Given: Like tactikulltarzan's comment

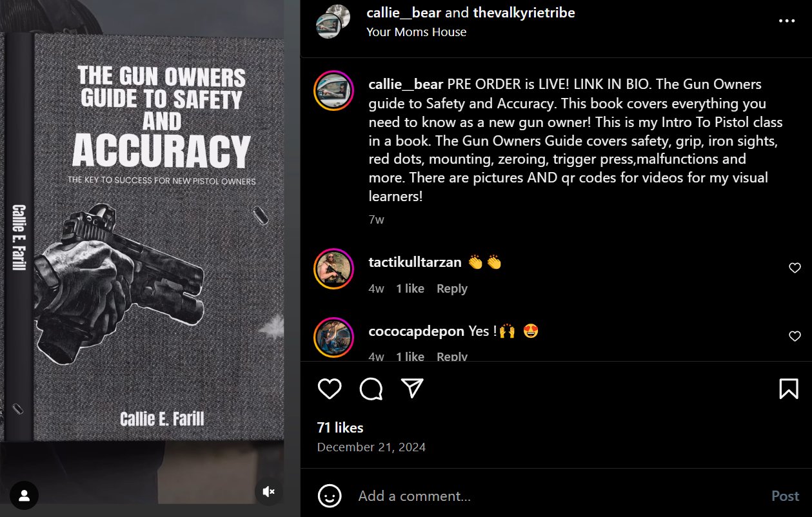Looking at the screenshot, I should (795, 268).
